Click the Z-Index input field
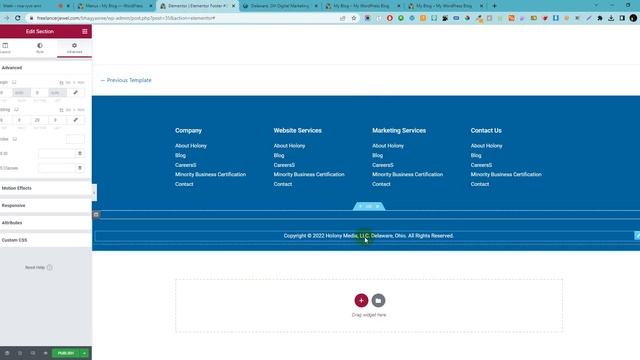 (75, 139)
